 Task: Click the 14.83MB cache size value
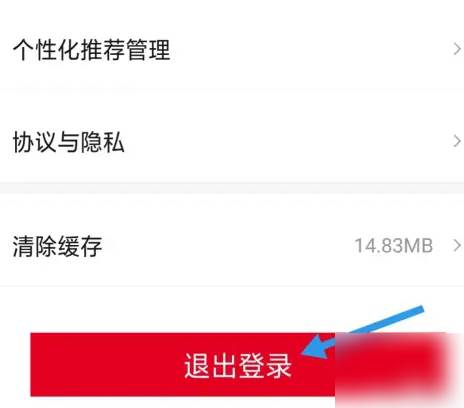point(394,246)
